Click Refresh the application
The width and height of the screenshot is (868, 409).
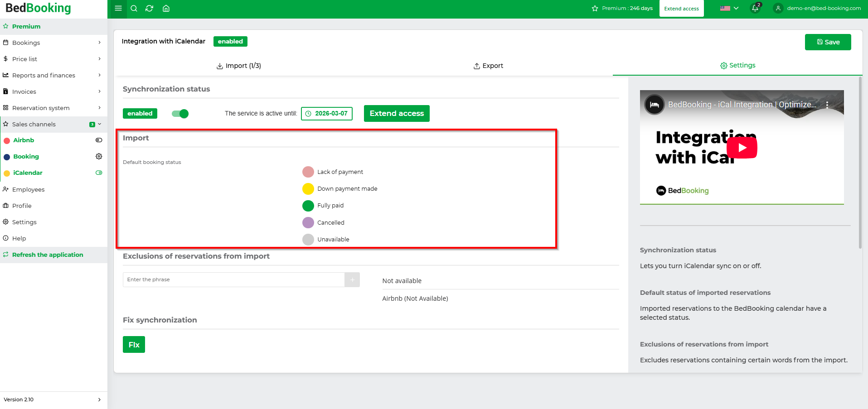53,255
